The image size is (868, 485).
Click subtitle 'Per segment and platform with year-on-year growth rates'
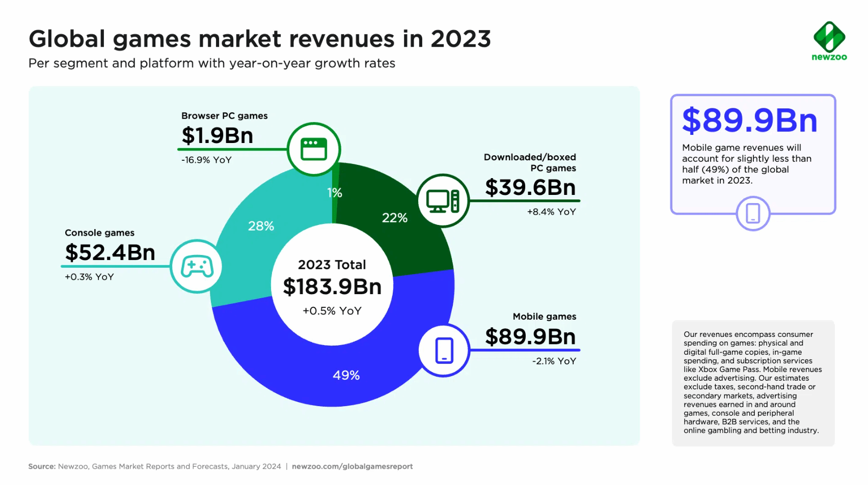pyautogui.click(x=212, y=63)
